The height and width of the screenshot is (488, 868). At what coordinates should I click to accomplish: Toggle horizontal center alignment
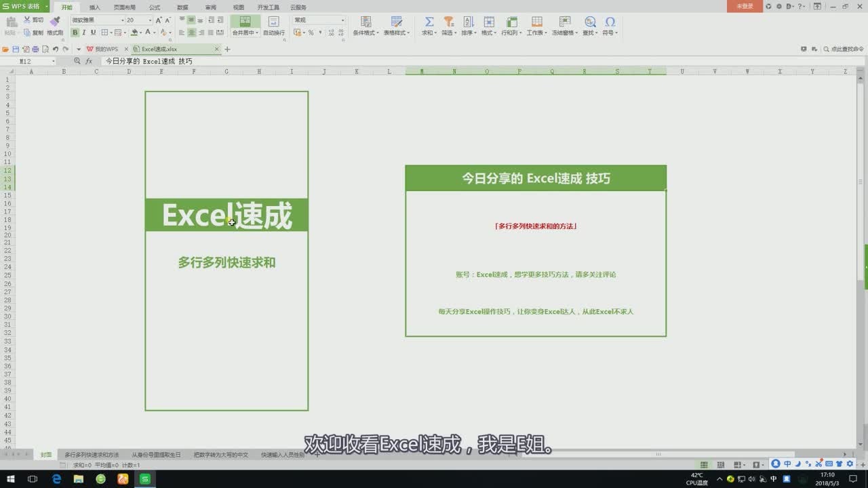[191, 33]
